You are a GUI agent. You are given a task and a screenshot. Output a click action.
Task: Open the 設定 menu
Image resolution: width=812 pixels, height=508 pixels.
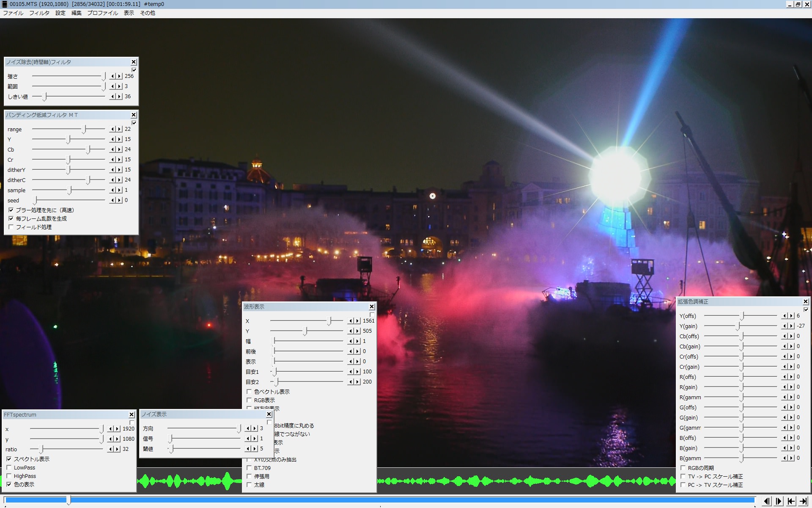60,13
